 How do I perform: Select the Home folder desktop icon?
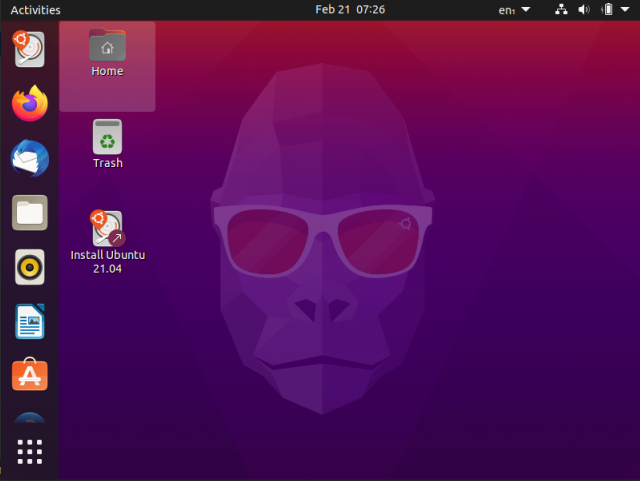pyautogui.click(x=107, y=53)
